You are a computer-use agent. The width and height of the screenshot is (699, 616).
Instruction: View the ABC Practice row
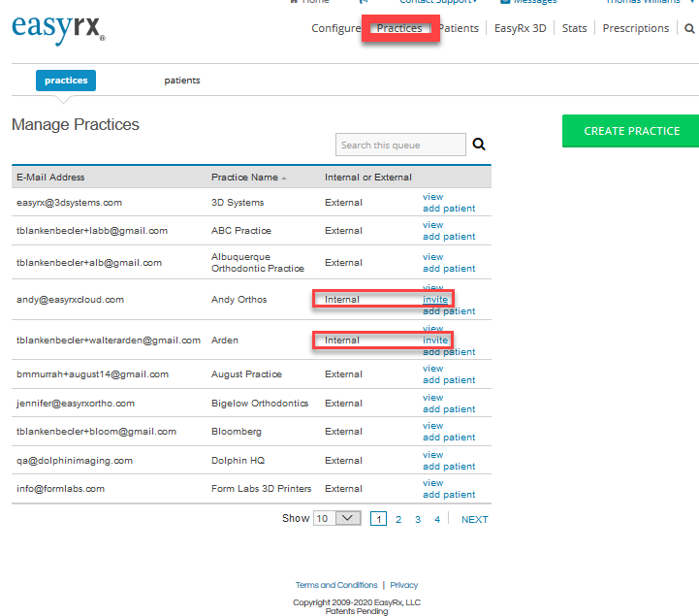coord(432,225)
